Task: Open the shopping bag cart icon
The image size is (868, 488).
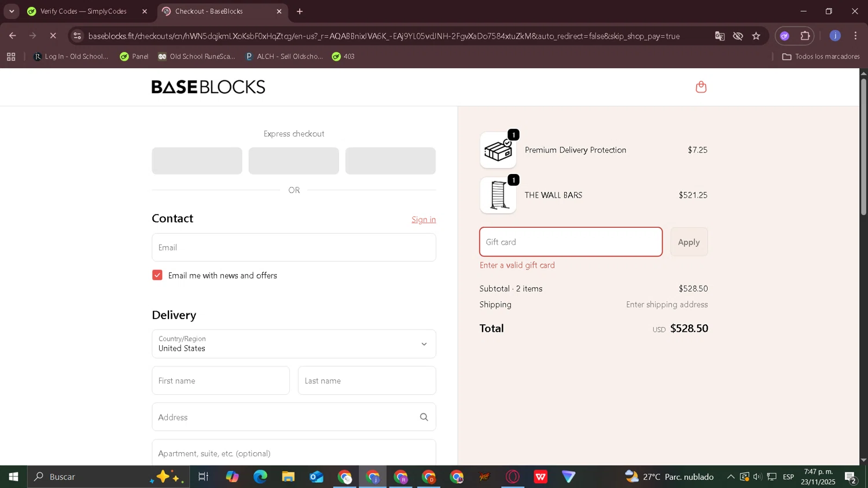Action: pos(701,87)
